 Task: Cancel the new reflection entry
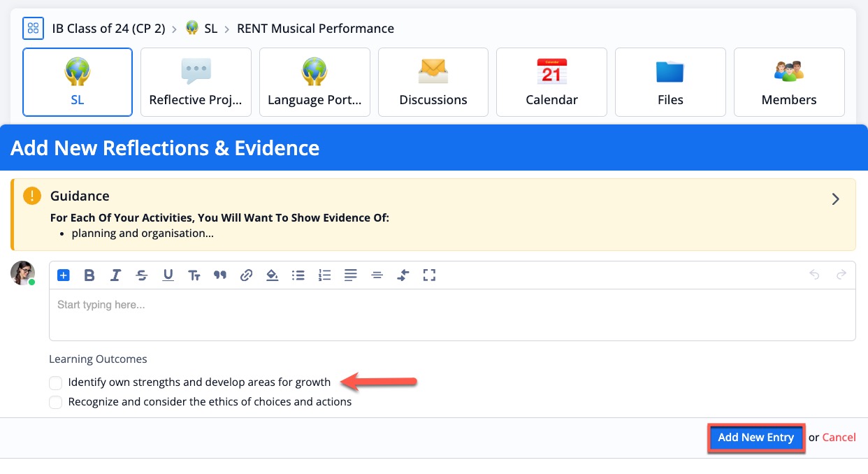pos(839,438)
